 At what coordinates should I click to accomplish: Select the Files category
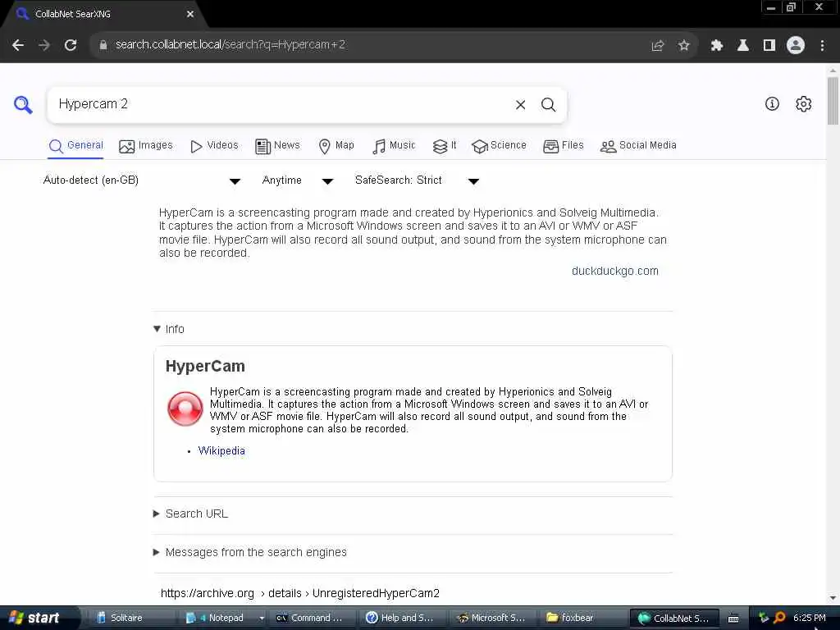[x=563, y=146]
